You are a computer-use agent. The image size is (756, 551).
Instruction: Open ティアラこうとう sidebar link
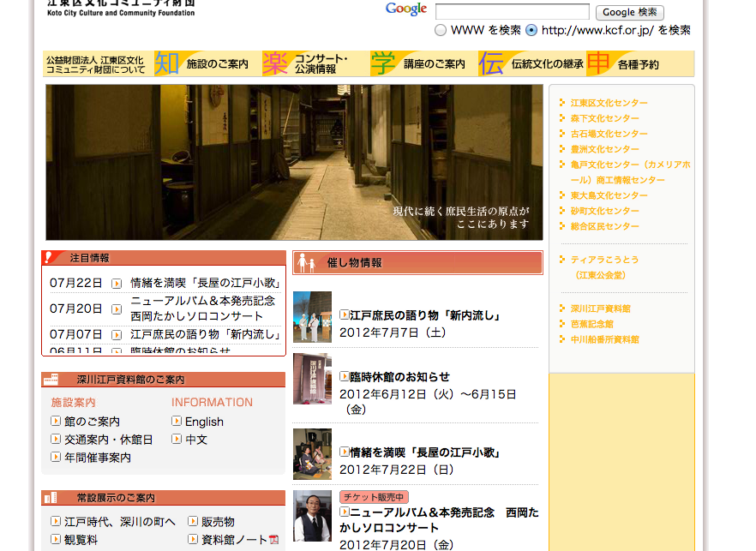pyautogui.click(x=604, y=267)
